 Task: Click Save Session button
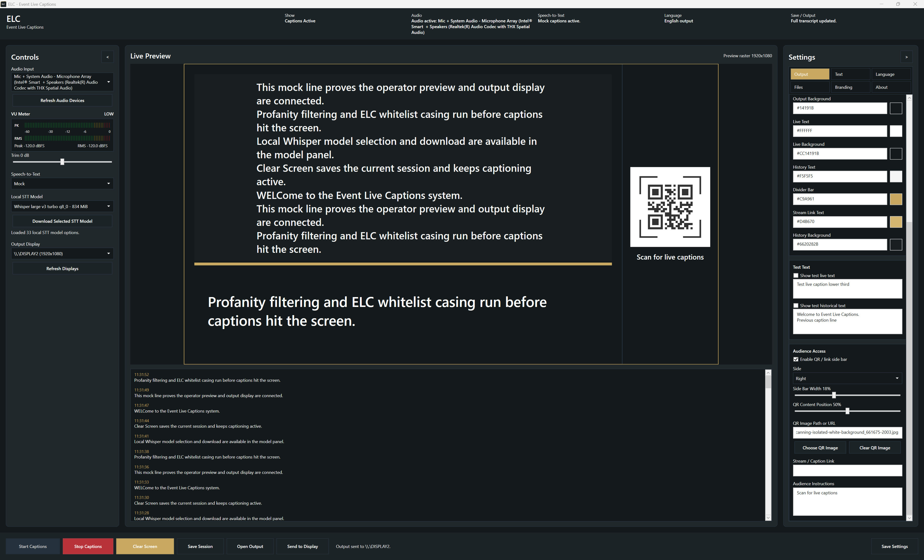(200, 547)
